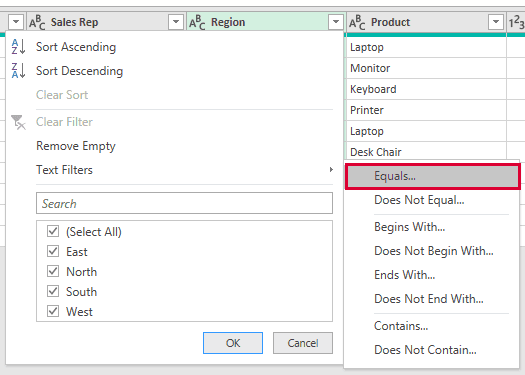The image size is (525, 375).
Task: Select Contains... filter option
Action: point(401,326)
